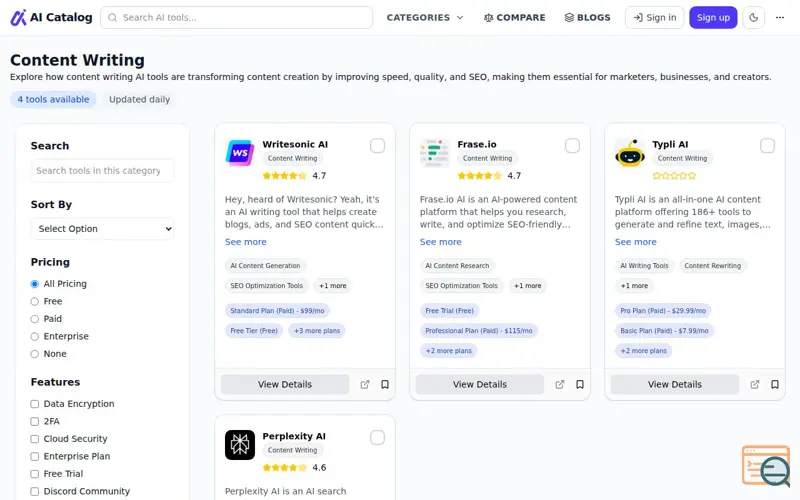Select Enterprise pricing radio button
The image size is (800, 500).
(x=35, y=336)
